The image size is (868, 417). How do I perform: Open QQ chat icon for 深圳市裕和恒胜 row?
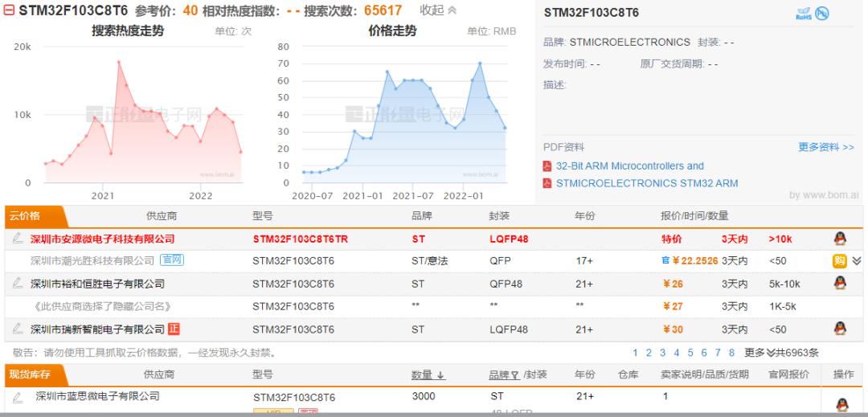(x=840, y=283)
